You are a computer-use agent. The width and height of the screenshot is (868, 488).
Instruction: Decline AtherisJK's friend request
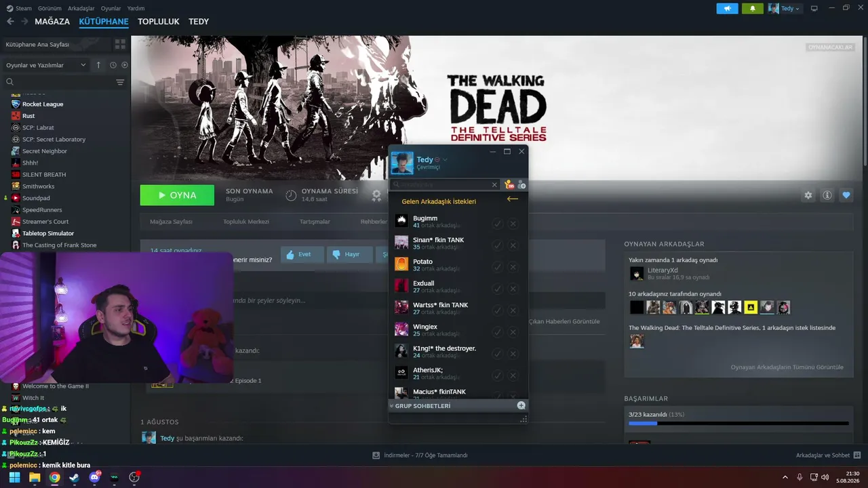pyautogui.click(x=513, y=375)
